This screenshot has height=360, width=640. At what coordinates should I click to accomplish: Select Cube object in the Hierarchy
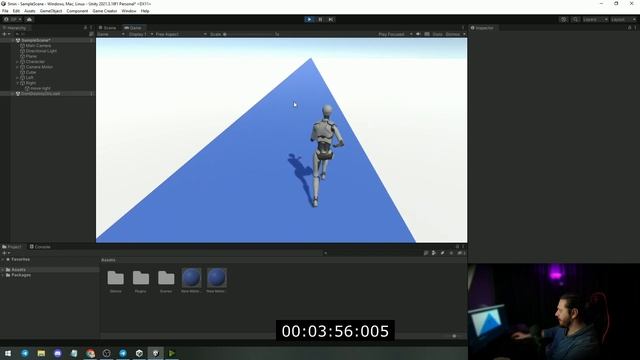(x=31, y=72)
